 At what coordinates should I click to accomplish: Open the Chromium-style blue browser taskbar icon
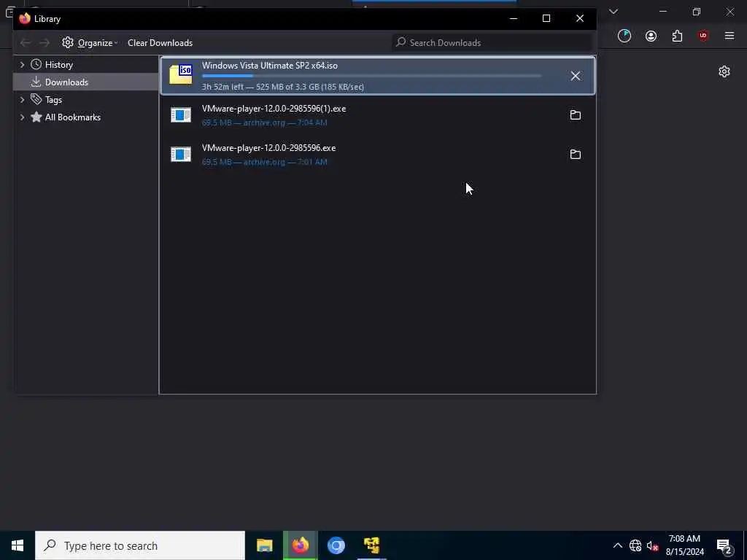336,545
